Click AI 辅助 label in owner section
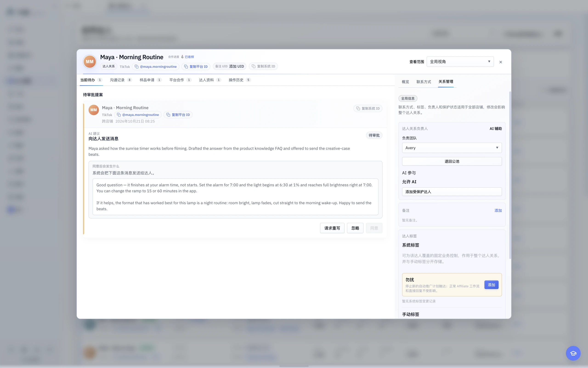588x368 pixels. tap(495, 129)
